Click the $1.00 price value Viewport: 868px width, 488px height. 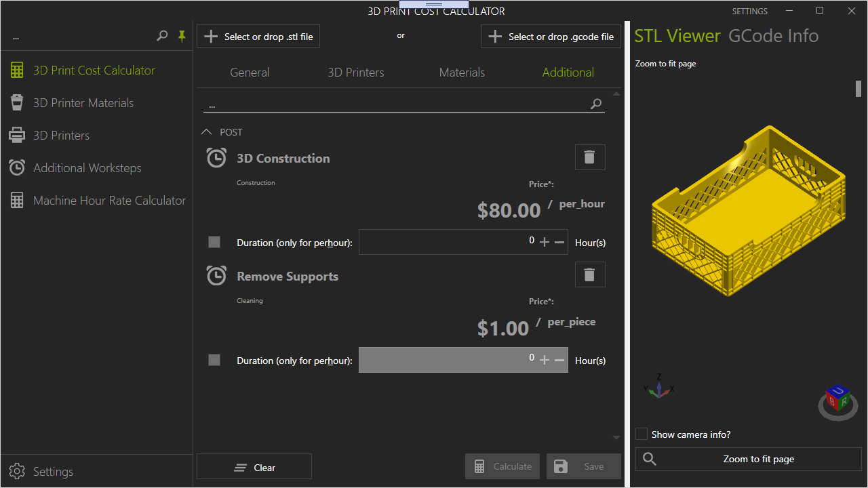click(503, 328)
